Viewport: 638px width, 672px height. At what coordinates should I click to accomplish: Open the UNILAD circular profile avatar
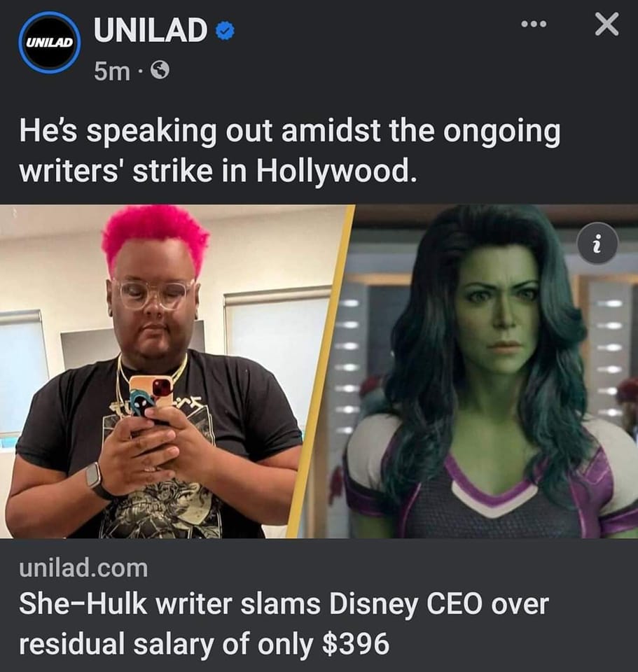(50, 43)
